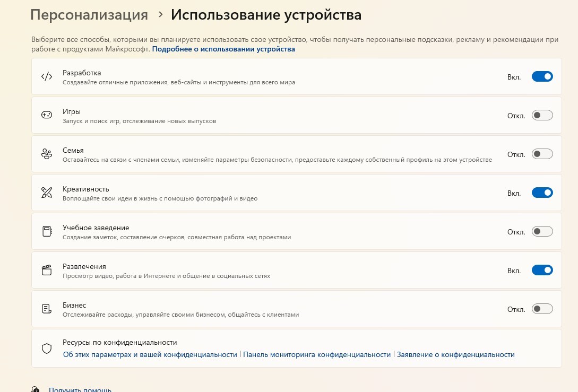Go back to Персонализация breadcrumb

(x=89, y=15)
